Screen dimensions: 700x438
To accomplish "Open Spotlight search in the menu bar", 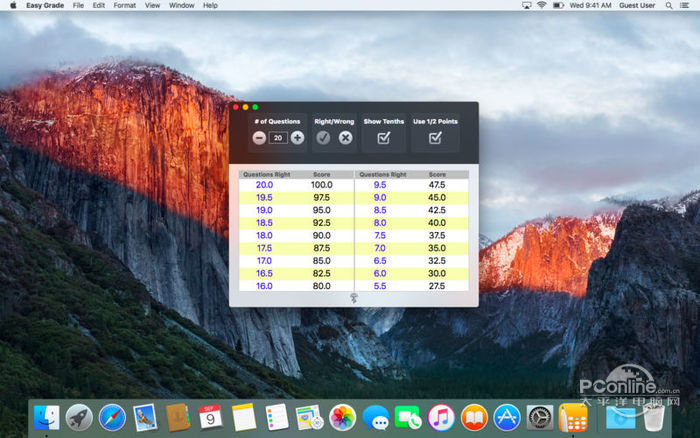I will [667, 5].
